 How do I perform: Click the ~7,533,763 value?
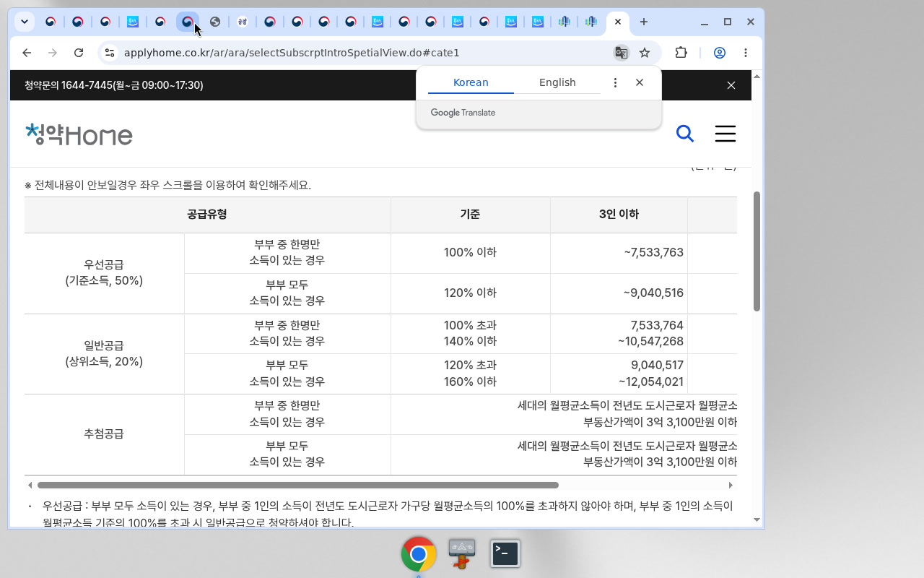pyautogui.click(x=653, y=253)
